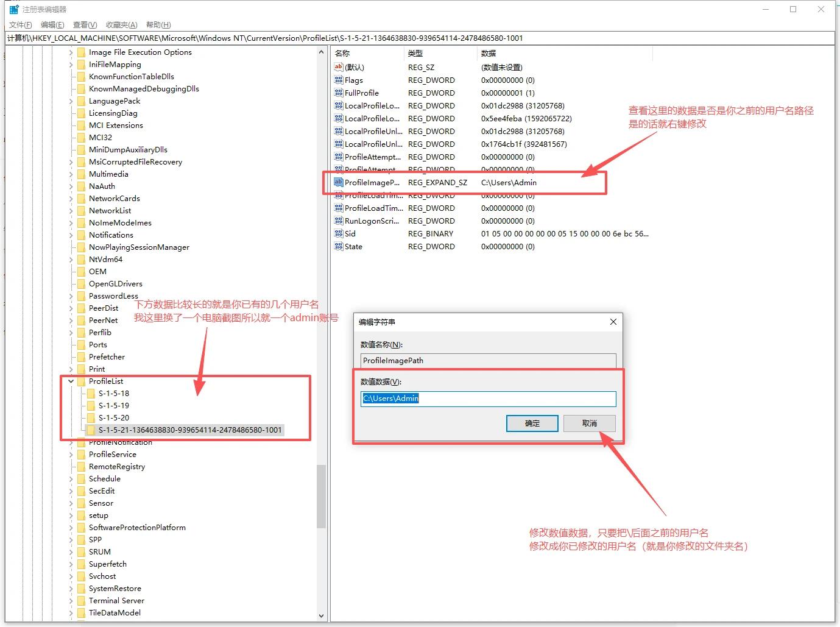Viewport: 840px width, 627px height.
Task: Click the S-1-5-18 key folder icon
Action: (91, 394)
